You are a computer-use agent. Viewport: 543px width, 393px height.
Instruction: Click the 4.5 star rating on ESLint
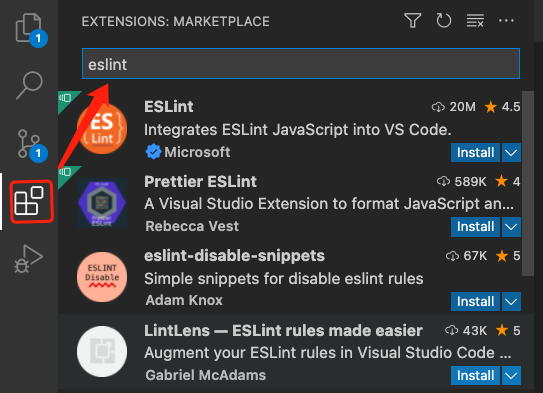502,107
